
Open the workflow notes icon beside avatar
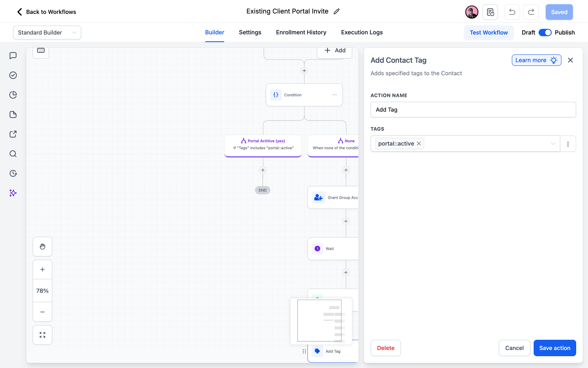click(490, 12)
